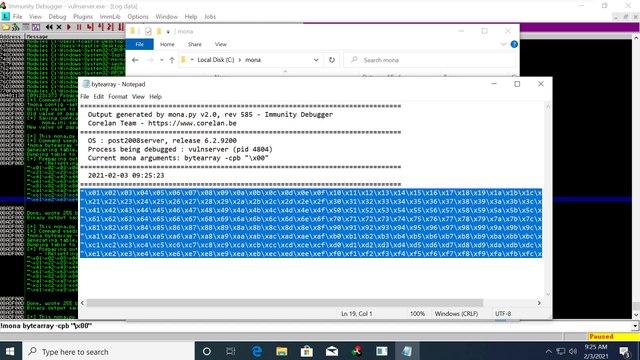Click Local Disk (C:) in address breadcrumb
Screen dimensions: 640x360
pos(216,60)
